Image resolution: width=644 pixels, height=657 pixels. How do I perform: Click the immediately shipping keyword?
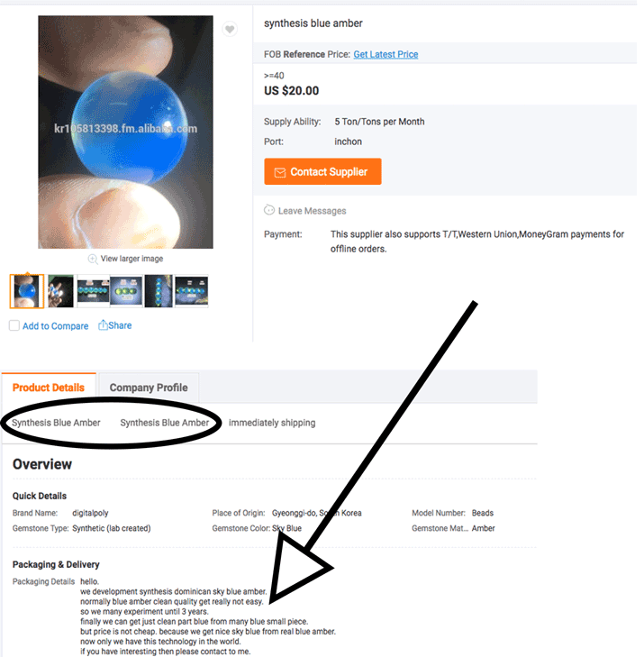272,423
